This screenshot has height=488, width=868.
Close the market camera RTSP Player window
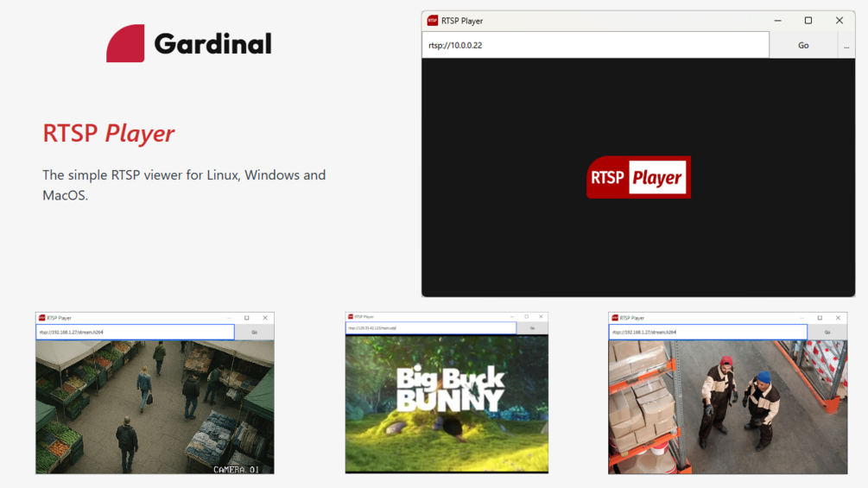point(265,318)
